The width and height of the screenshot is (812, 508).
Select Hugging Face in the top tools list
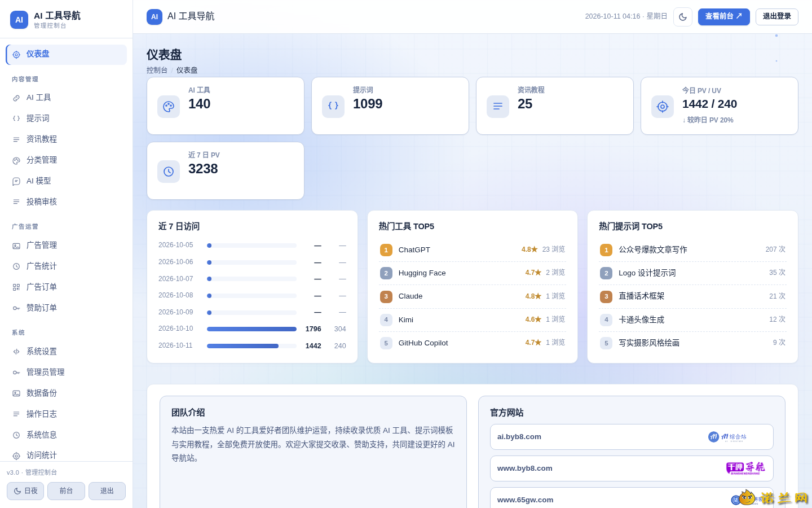point(473,273)
